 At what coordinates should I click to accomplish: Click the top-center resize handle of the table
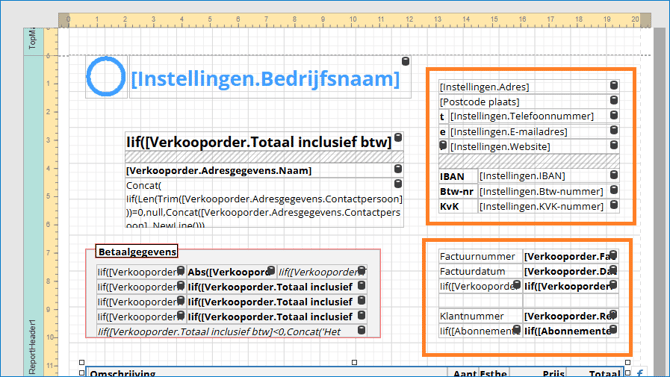tap(354, 362)
